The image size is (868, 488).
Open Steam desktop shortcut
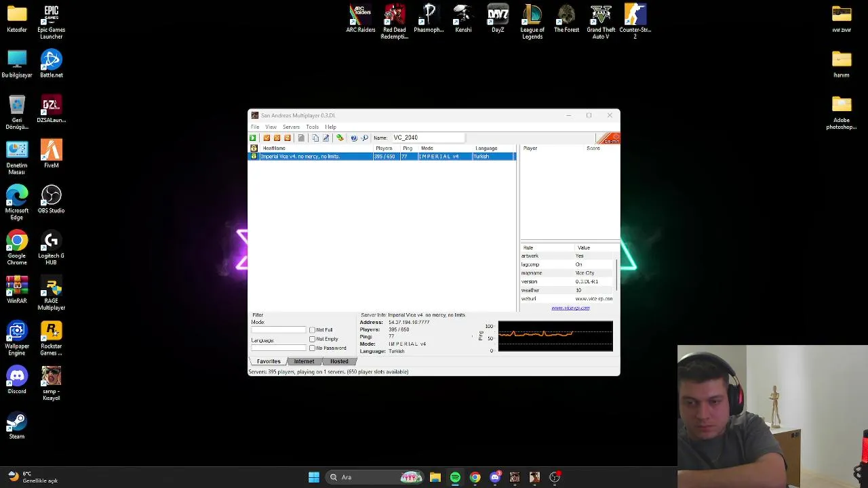pyautogui.click(x=17, y=426)
